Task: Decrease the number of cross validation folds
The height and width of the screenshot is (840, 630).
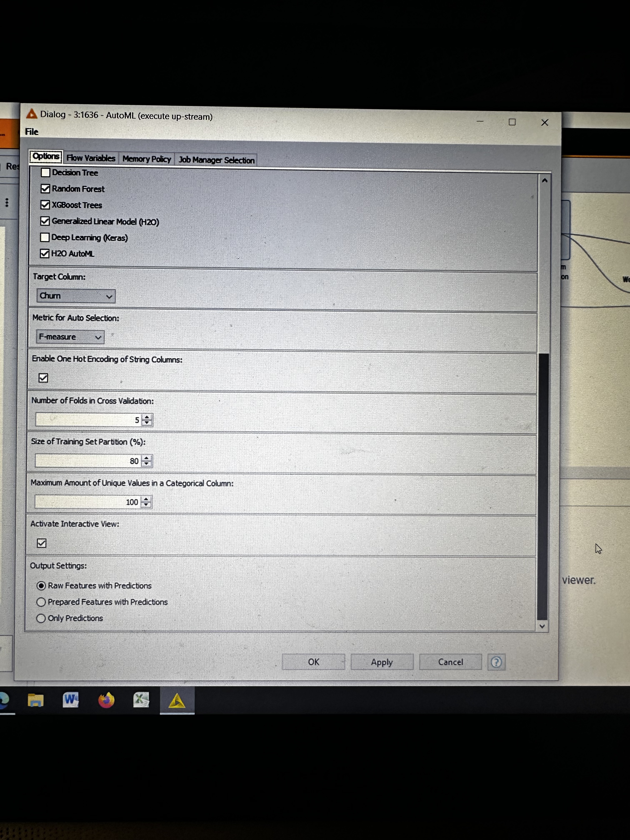Action: [x=147, y=423]
